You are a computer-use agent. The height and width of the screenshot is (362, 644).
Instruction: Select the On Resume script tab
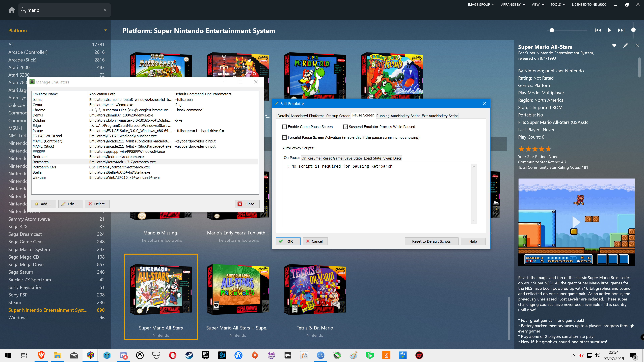click(311, 158)
